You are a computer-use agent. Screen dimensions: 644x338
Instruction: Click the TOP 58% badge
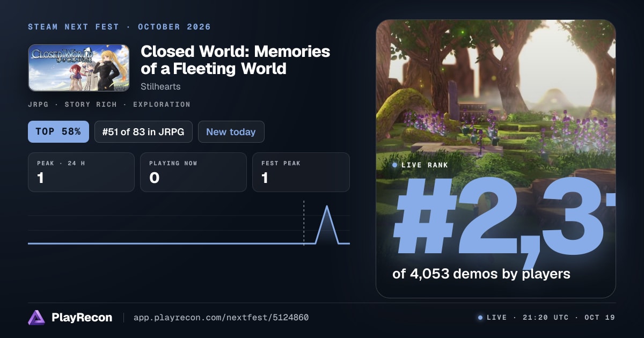(58, 131)
